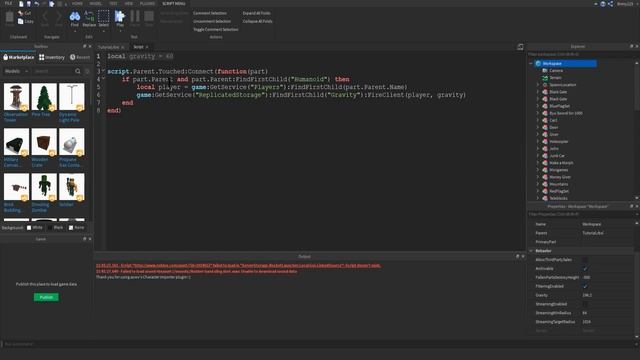Click Toggle Comment Selection
Viewport: 640px width, 360px height.
(x=216, y=29)
